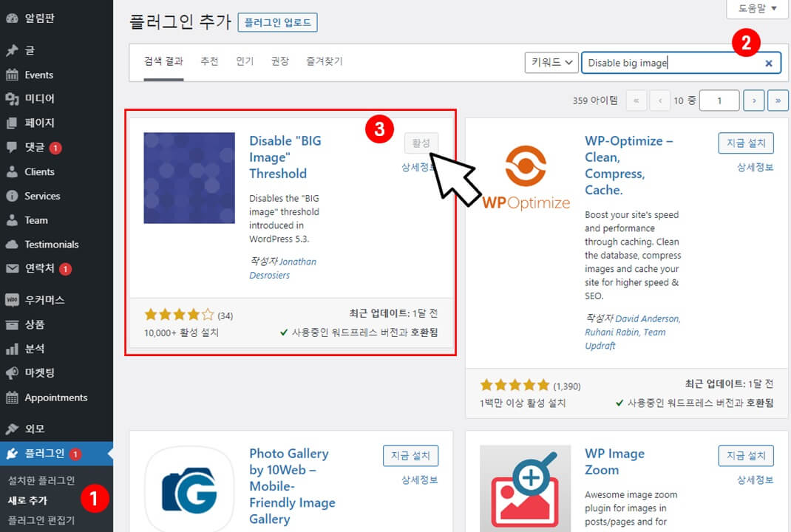Image resolution: width=791 pixels, height=532 pixels.
Task: Go to the next results page
Action: click(x=754, y=100)
